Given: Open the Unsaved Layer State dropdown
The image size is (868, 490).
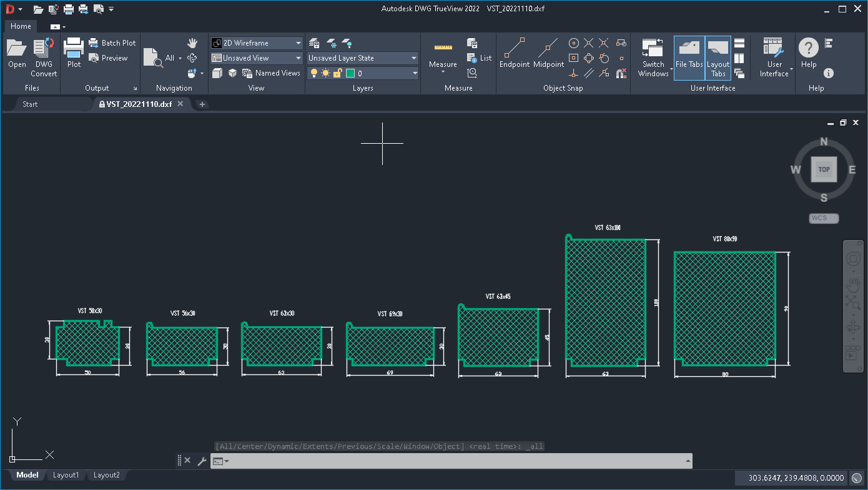Looking at the screenshot, I should [413, 58].
